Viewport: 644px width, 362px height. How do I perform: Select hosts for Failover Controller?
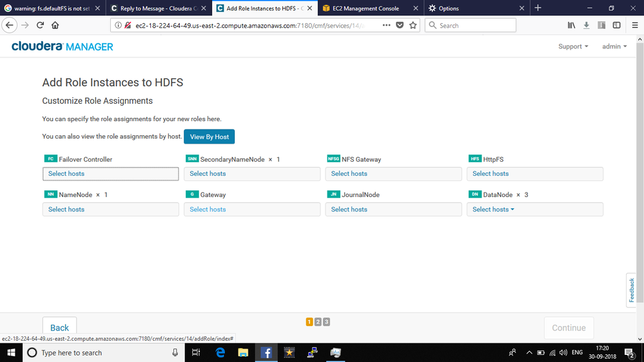click(110, 174)
